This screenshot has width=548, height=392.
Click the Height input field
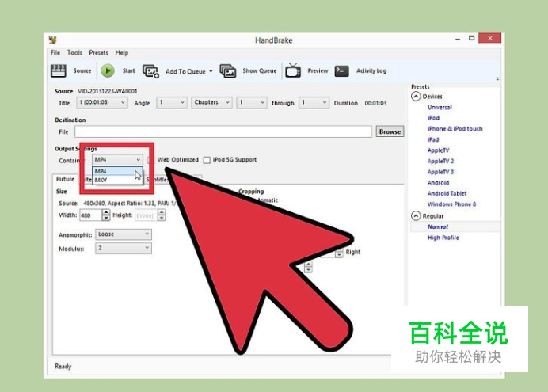[x=146, y=215]
